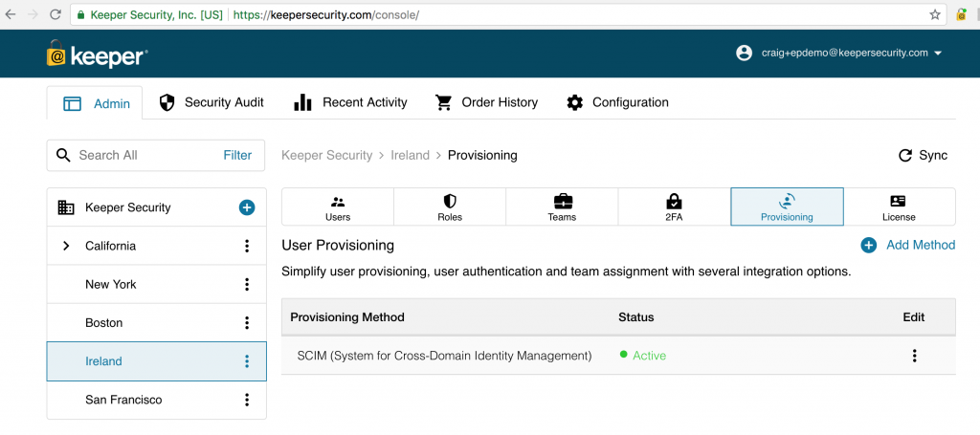This screenshot has height=435, width=980.
Task: Add a node with plus icon beside Keeper Security
Action: [247, 207]
